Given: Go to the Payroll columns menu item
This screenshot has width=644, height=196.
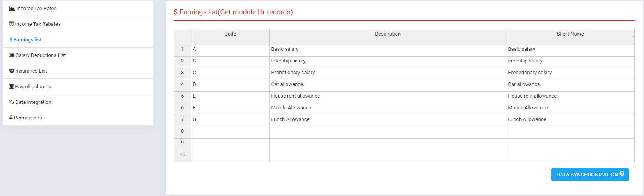Looking at the screenshot, I should coord(33,86).
